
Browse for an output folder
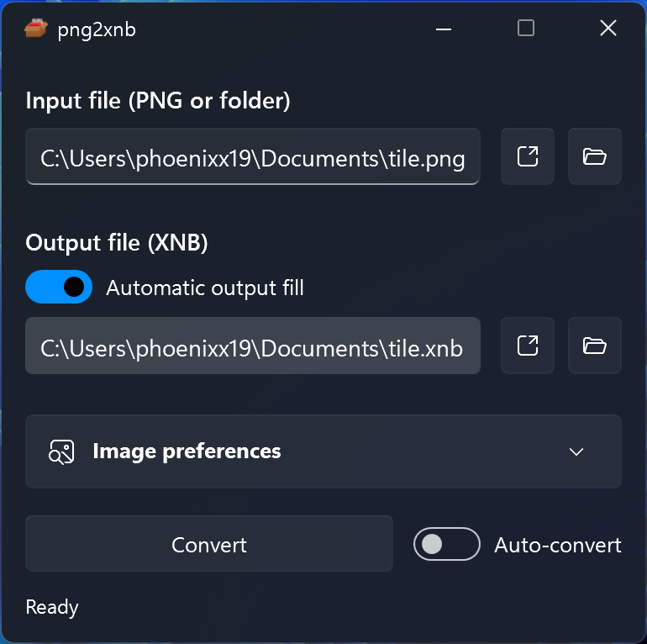click(595, 346)
